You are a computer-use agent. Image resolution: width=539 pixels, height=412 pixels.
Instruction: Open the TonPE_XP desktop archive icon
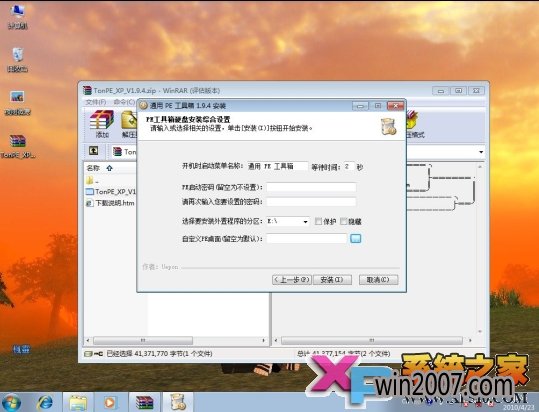[18, 146]
